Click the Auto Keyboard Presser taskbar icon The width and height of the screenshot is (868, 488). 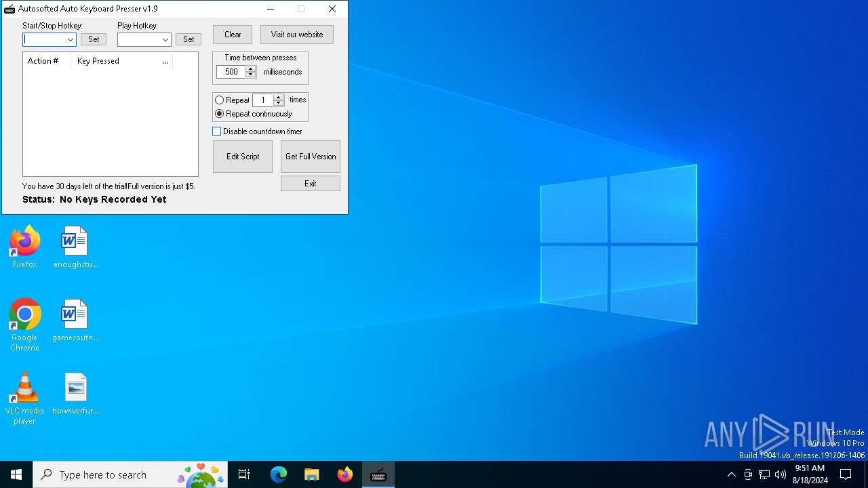(x=378, y=474)
